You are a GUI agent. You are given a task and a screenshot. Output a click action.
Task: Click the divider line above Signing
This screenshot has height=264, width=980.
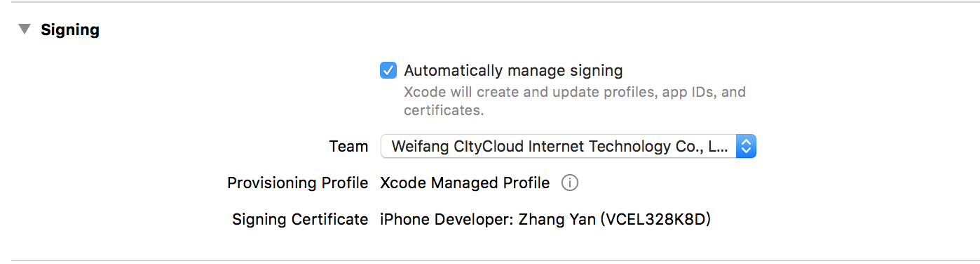coord(490,2)
